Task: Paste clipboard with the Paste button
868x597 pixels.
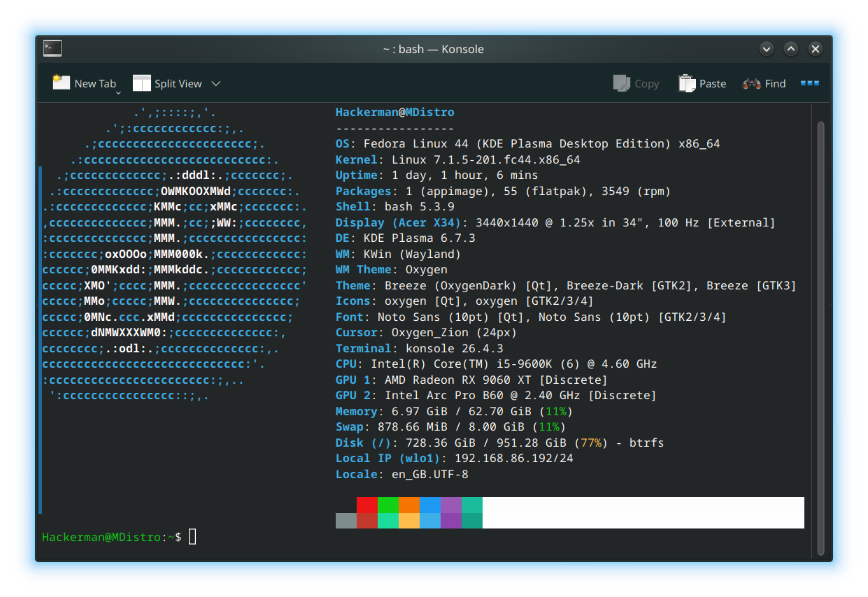Action: [702, 83]
